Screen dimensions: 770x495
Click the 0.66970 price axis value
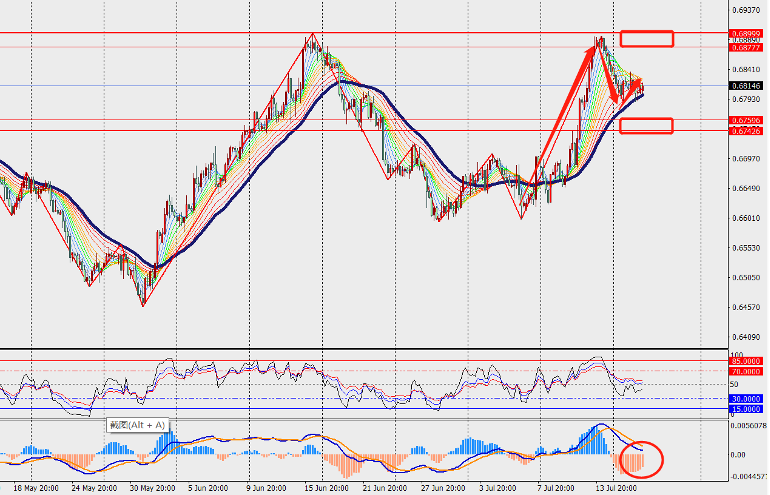[746, 159]
